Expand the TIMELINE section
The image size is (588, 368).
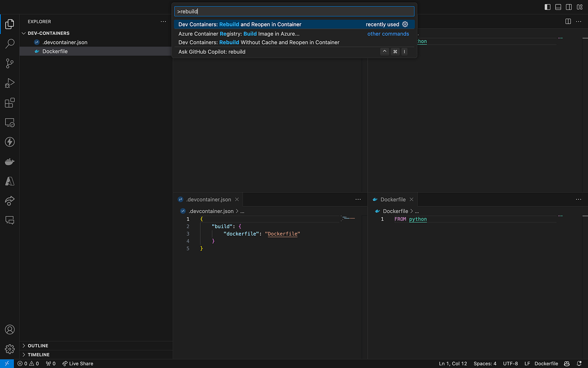(x=38, y=355)
